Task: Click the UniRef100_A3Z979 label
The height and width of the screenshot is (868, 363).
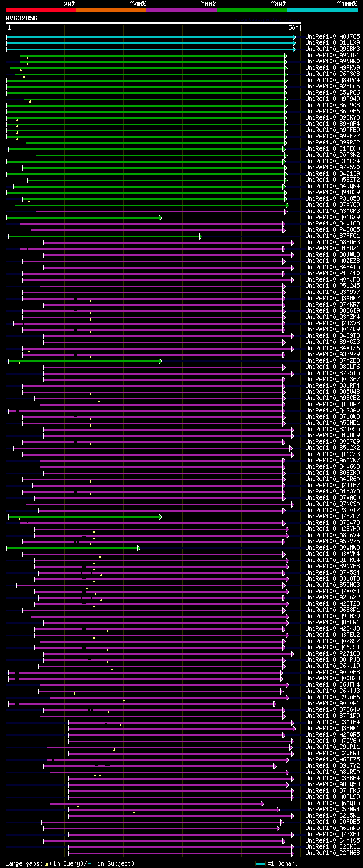Action: click(332, 355)
